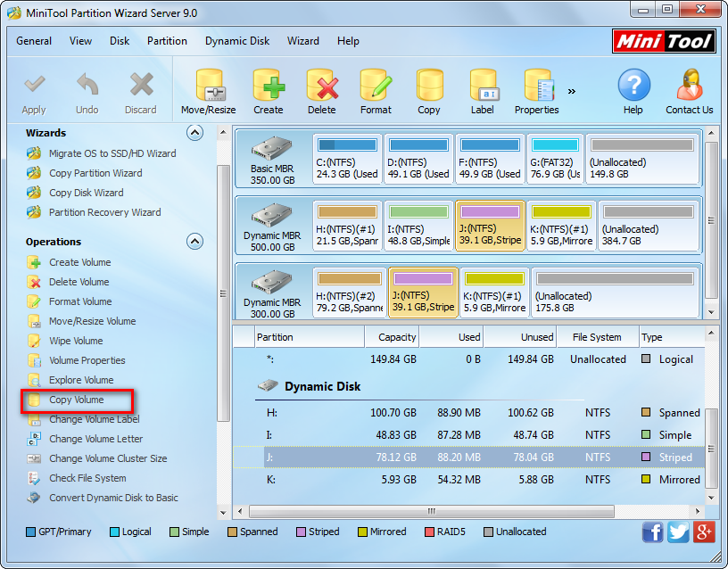Select 384.7 GB unallocated space block

pos(648,226)
